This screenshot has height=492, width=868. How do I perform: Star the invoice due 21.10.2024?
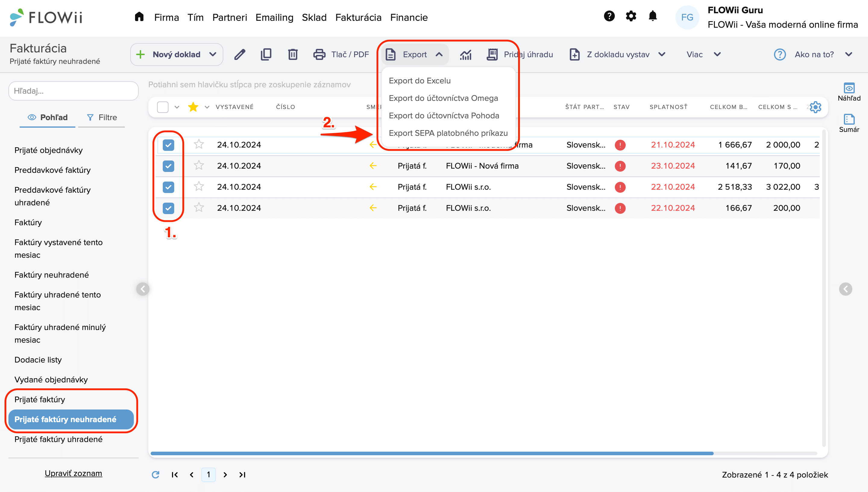(199, 145)
